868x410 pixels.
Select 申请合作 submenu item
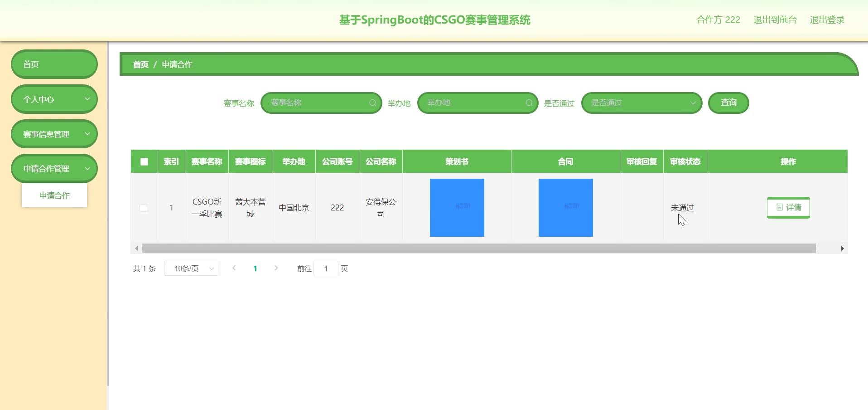[54, 195]
